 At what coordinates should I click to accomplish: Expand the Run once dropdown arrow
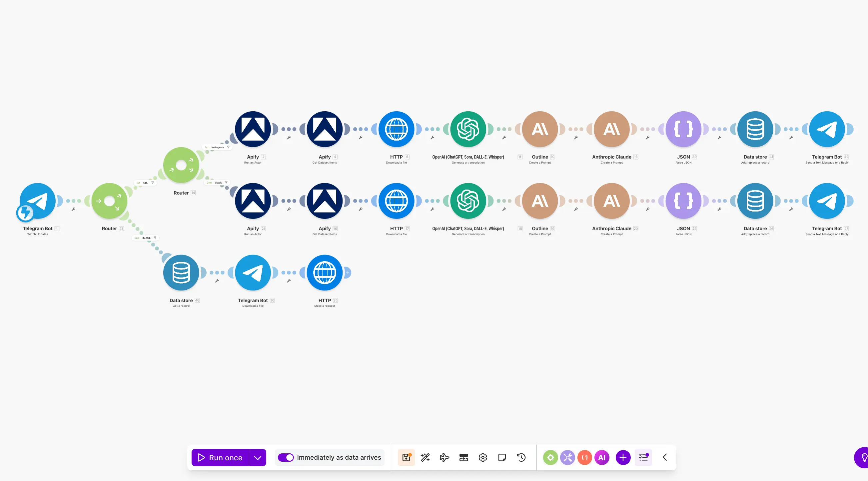(258, 457)
